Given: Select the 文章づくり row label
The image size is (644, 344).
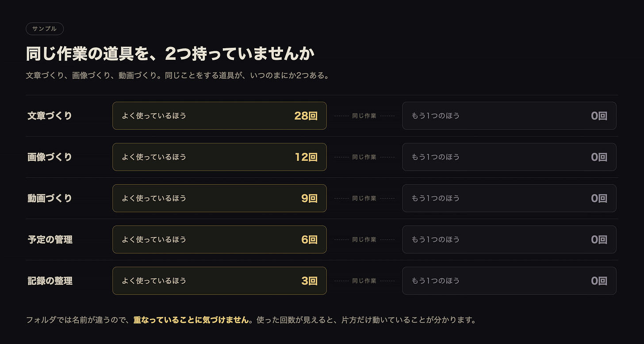Looking at the screenshot, I should (50, 116).
